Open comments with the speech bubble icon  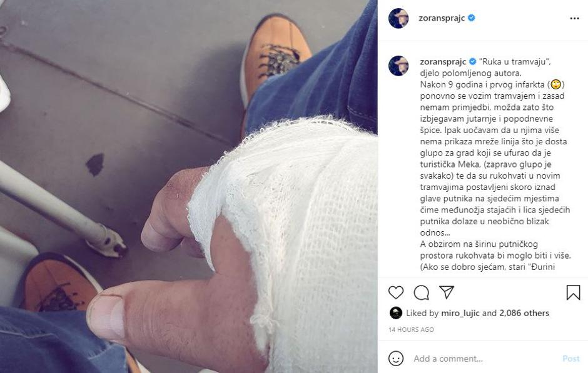tap(422, 292)
